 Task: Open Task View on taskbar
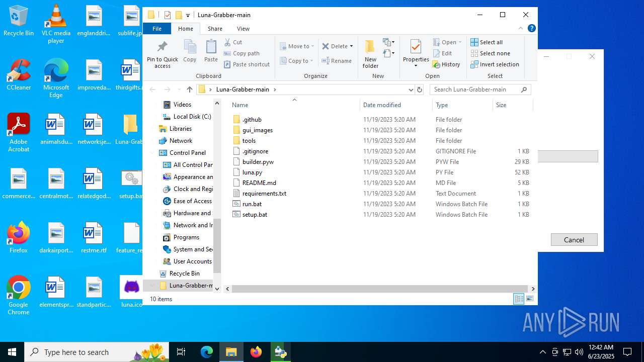point(181,352)
